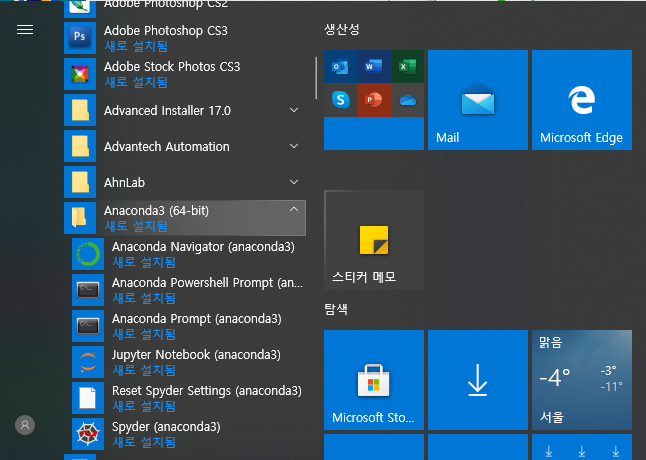Click the Adobe Stock Photos CS3 name text
This screenshot has width=646, height=460.
coord(172,67)
